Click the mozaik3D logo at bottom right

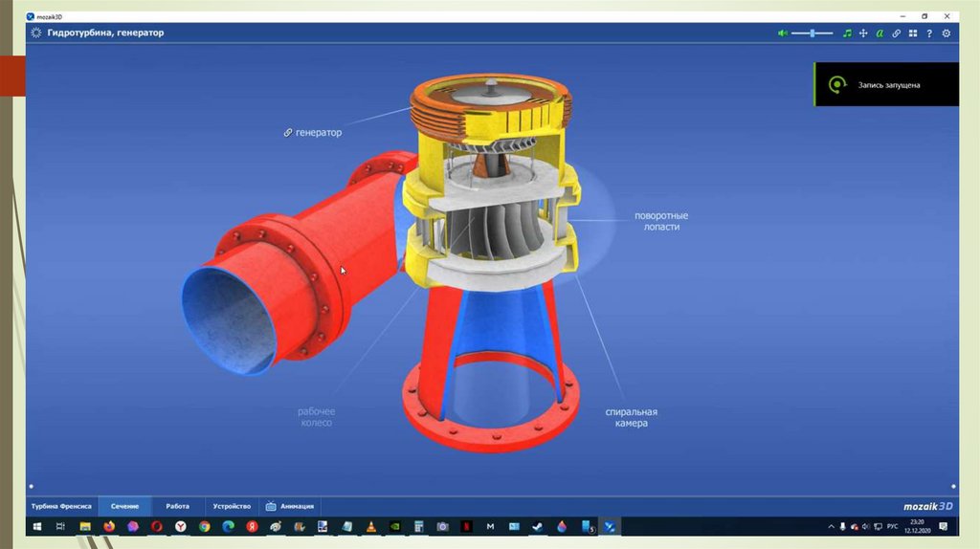tap(928, 506)
